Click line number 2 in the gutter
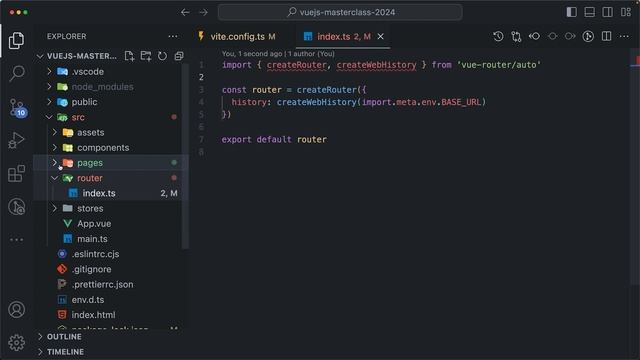640x360 pixels. pyautogui.click(x=201, y=77)
